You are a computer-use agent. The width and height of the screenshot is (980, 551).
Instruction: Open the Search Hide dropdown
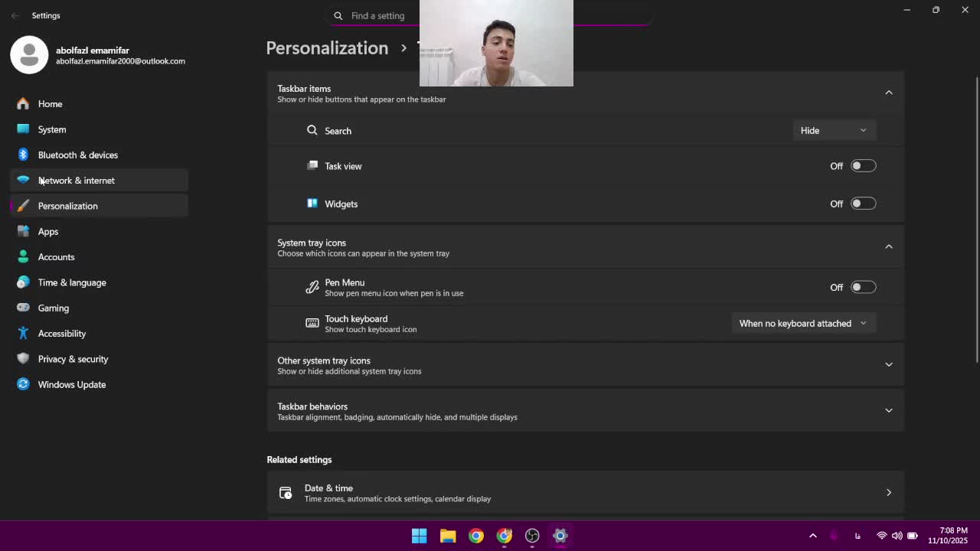coord(833,131)
